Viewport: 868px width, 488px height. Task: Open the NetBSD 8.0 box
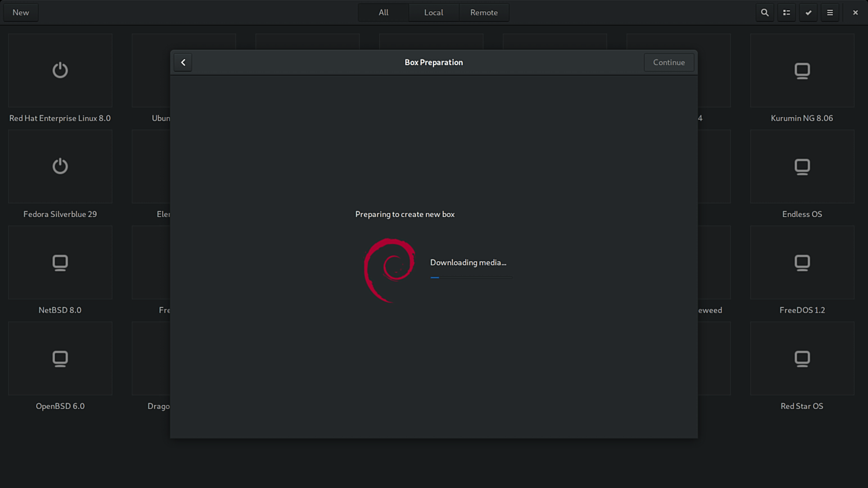point(60,262)
